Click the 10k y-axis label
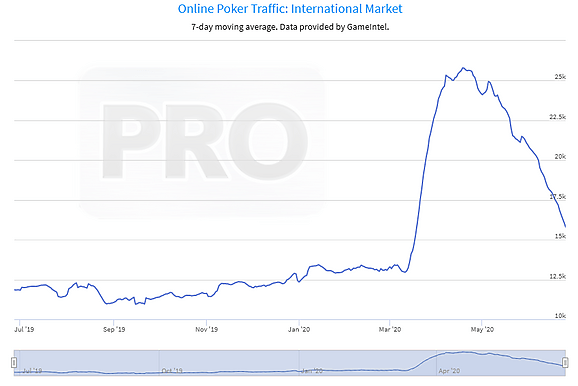 pyautogui.click(x=560, y=316)
